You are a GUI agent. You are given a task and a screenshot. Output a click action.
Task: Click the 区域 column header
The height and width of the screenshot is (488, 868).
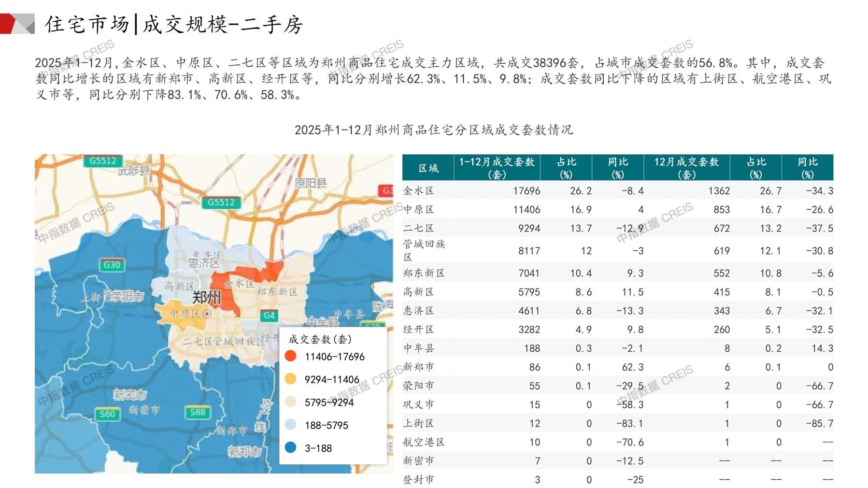click(x=428, y=168)
